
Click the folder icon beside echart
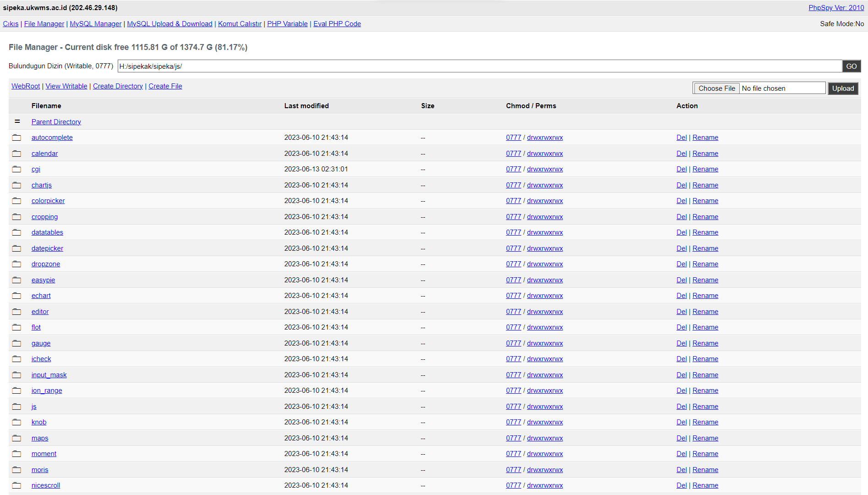(x=16, y=296)
